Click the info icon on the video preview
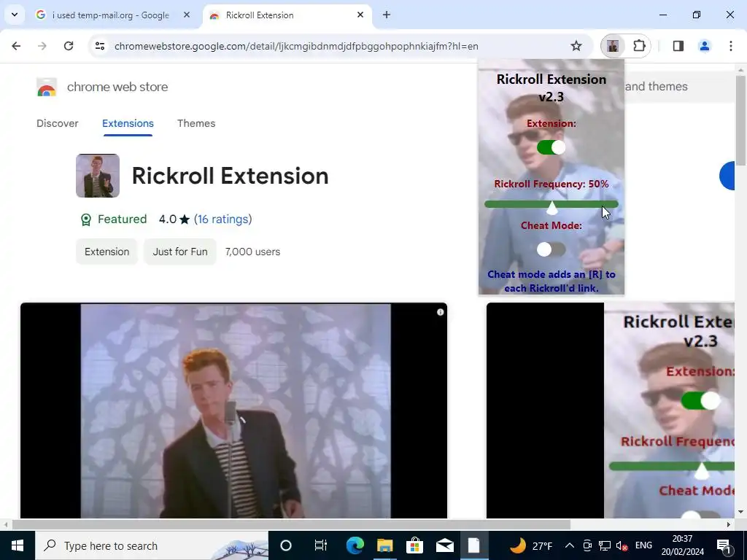Screen dimensions: 747x560 click(440, 312)
